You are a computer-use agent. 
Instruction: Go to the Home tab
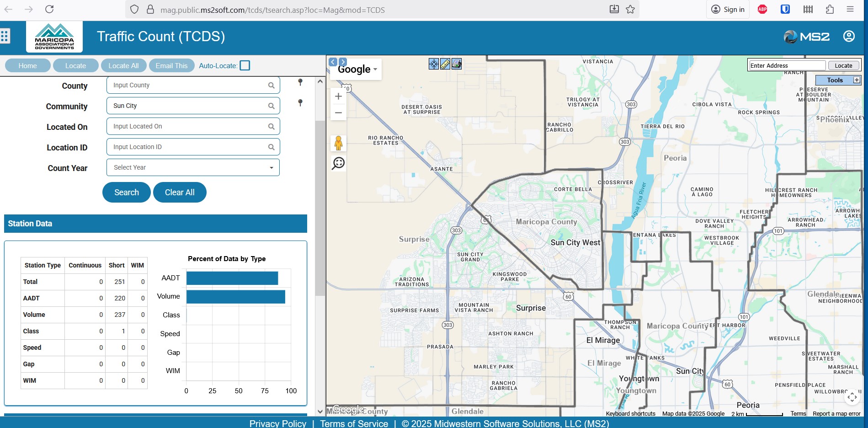[x=27, y=66]
